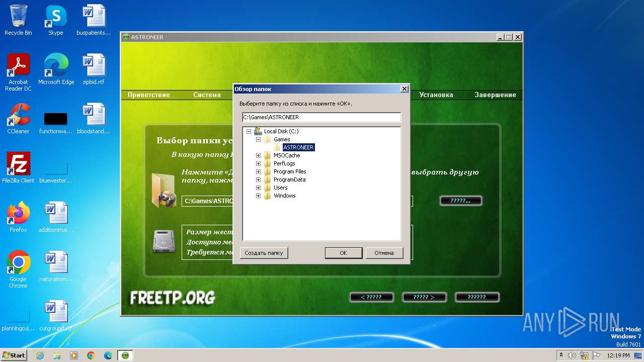This screenshot has height=362, width=644.
Task: Expand the MSOCache folder node
Action: coord(258,155)
